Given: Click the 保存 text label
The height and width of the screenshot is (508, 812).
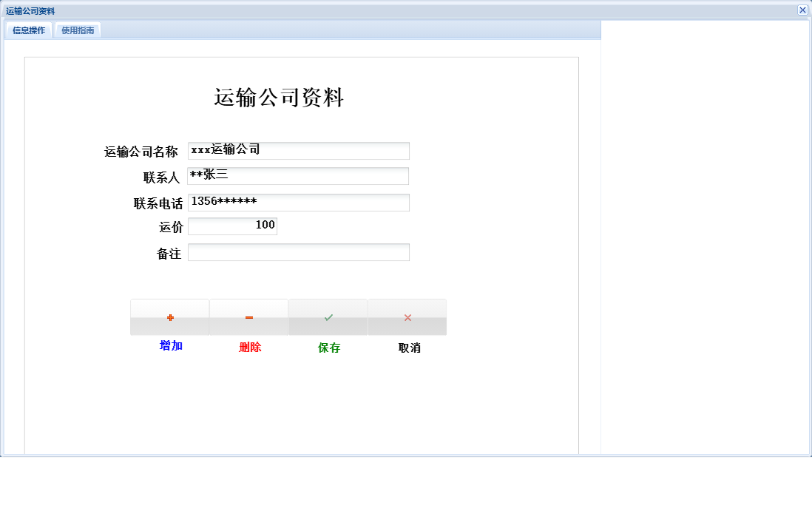Looking at the screenshot, I should 328,348.
